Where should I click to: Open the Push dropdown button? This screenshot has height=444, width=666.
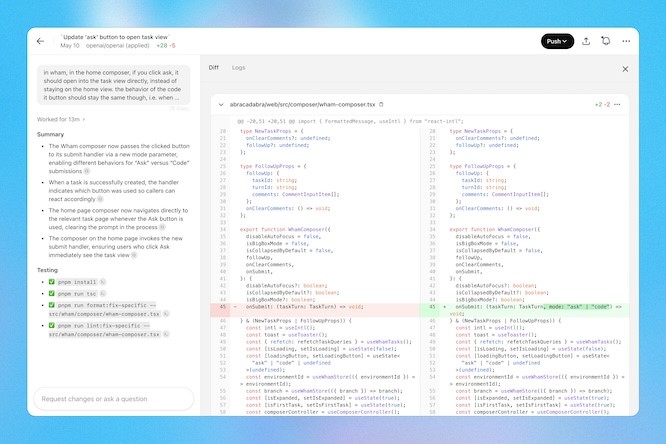[x=557, y=41]
